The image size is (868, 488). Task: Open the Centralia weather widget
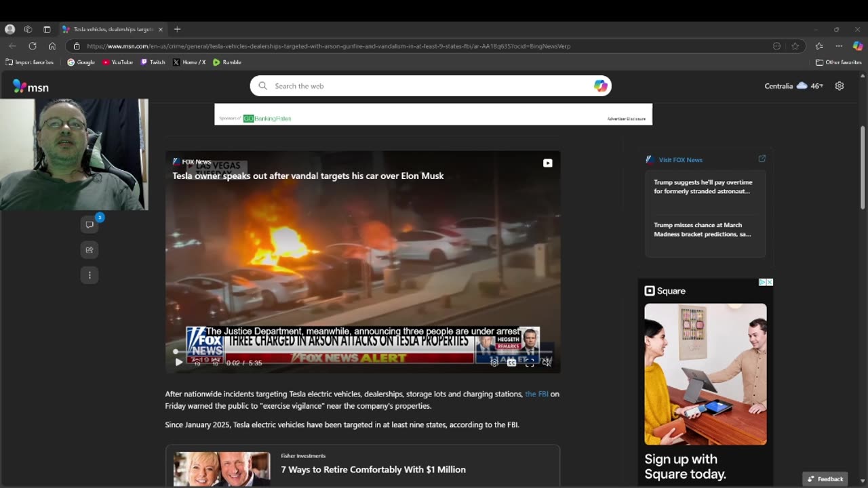pos(793,86)
